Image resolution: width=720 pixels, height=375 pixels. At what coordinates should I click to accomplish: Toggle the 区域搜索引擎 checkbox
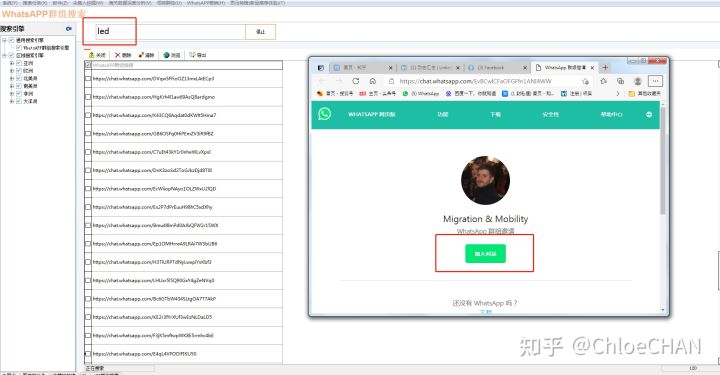click(11, 56)
